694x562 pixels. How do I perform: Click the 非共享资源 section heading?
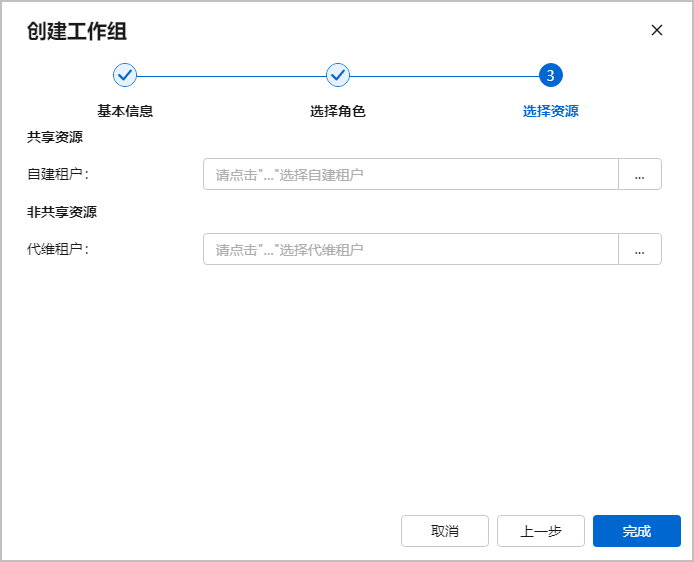[x=62, y=212]
